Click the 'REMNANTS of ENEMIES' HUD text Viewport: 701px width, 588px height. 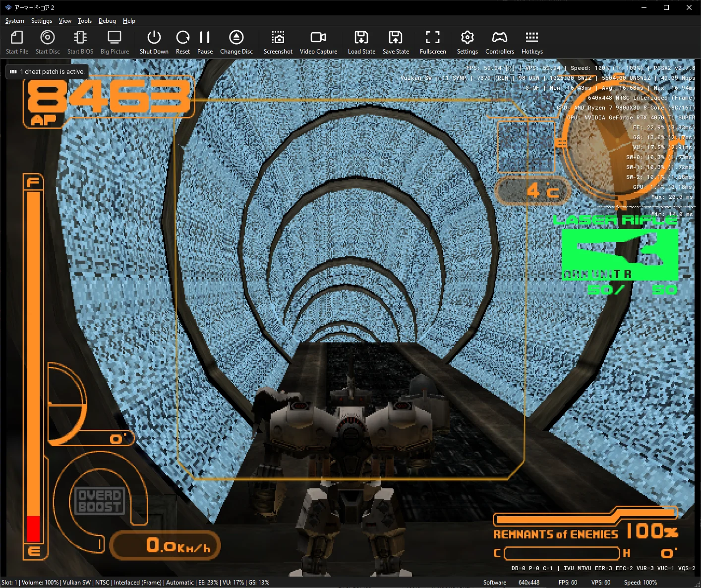(x=556, y=534)
